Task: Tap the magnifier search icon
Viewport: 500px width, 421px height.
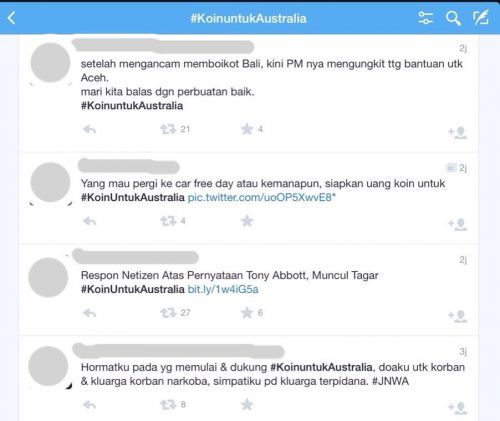Action: [x=453, y=18]
